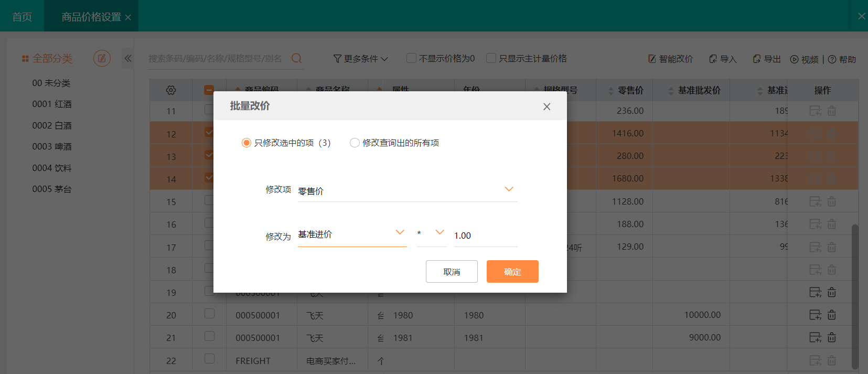This screenshot has height=374, width=868.
Task: Enable 不显示价格为0 checkbox
Action: tap(412, 58)
